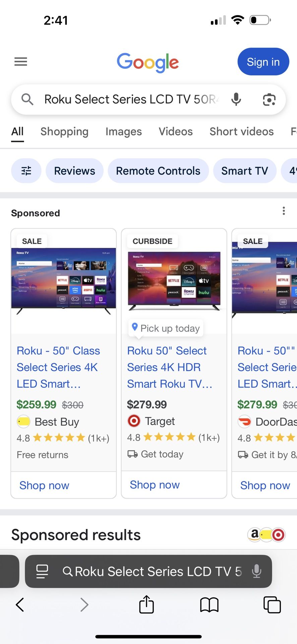
Task: Apply the Remote Controls filter chip
Action: pos(158,171)
